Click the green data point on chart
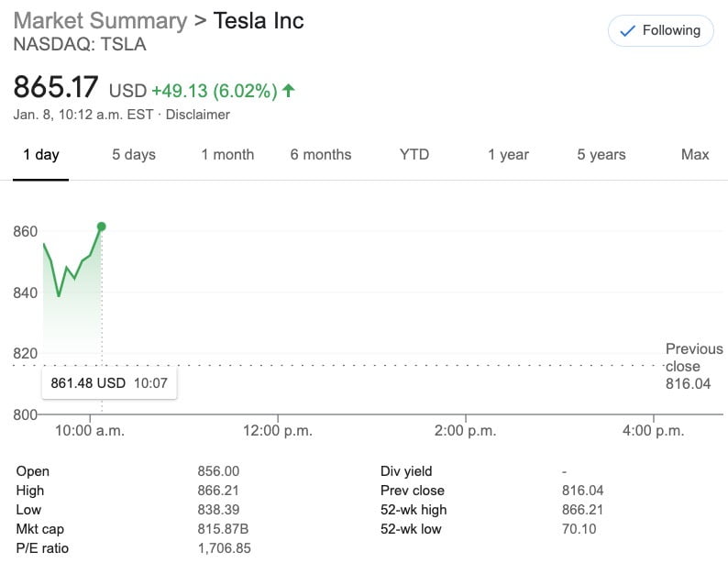This screenshot has width=728, height=563. coord(101,226)
